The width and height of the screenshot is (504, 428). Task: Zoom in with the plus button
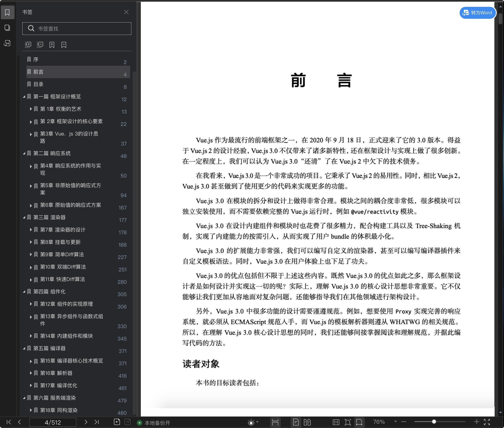476,422
